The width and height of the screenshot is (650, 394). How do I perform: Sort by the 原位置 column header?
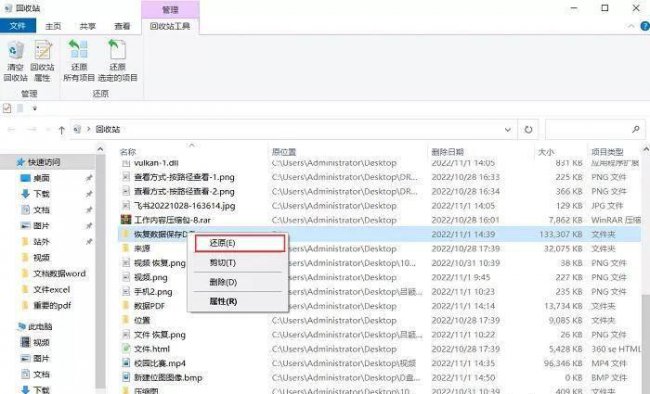pyautogui.click(x=284, y=152)
